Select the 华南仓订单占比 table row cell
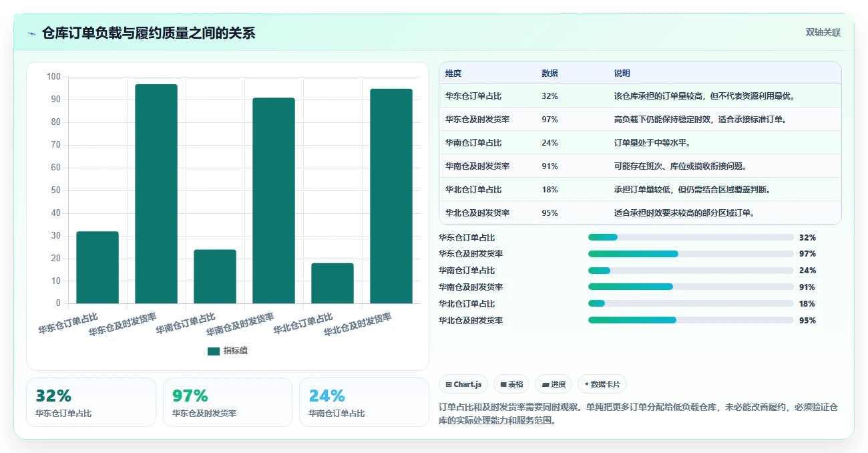The width and height of the screenshot is (868, 453). pyautogui.click(x=473, y=143)
